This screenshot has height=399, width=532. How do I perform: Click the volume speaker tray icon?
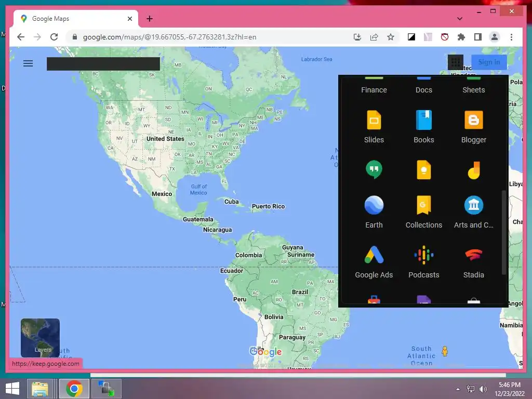(x=483, y=389)
